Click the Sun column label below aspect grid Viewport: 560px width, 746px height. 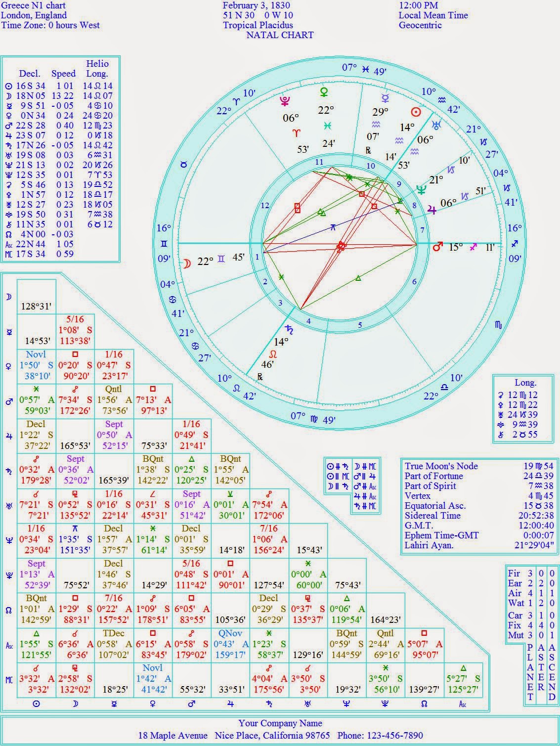36,703
